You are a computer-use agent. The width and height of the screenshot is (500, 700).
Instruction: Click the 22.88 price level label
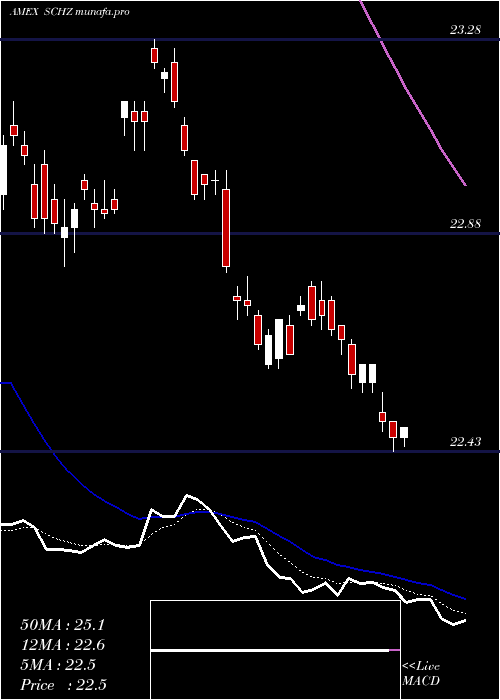point(465,224)
